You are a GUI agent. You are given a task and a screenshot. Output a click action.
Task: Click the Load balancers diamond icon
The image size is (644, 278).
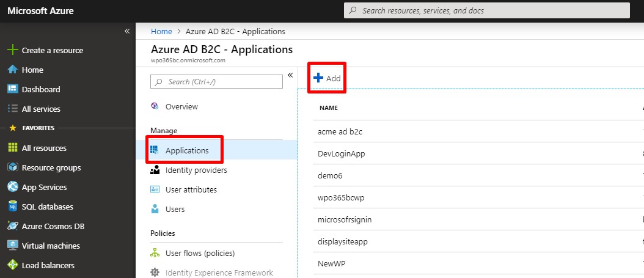[x=13, y=265]
